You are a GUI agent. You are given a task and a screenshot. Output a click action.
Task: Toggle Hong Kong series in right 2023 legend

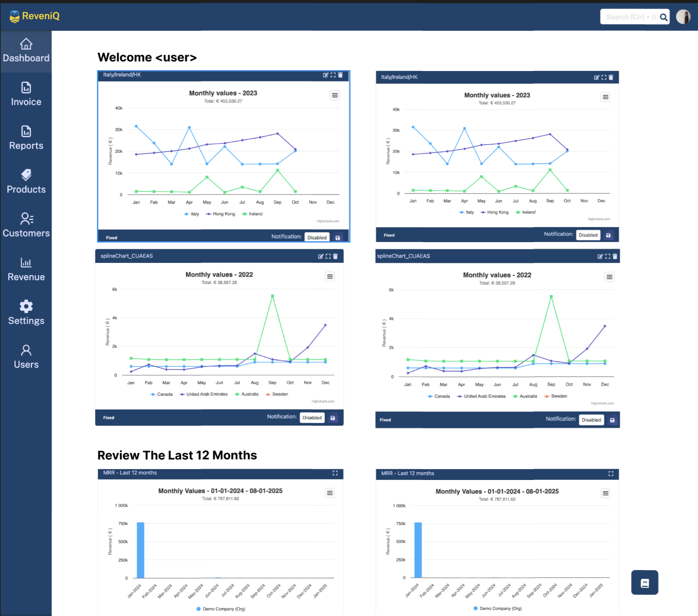click(x=494, y=212)
